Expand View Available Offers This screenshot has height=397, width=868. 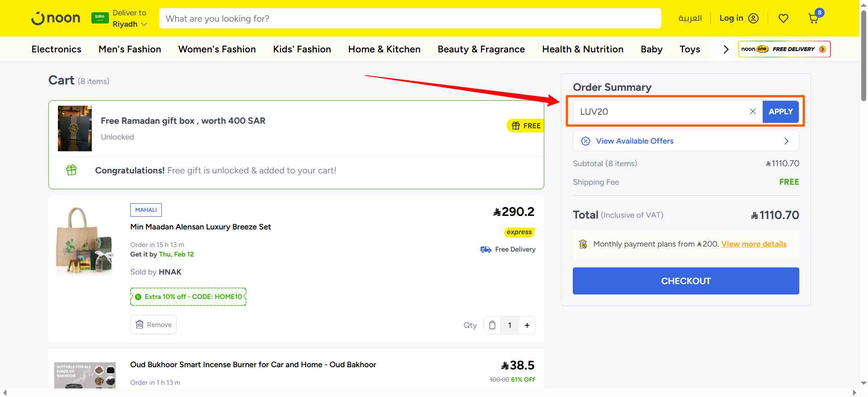686,141
